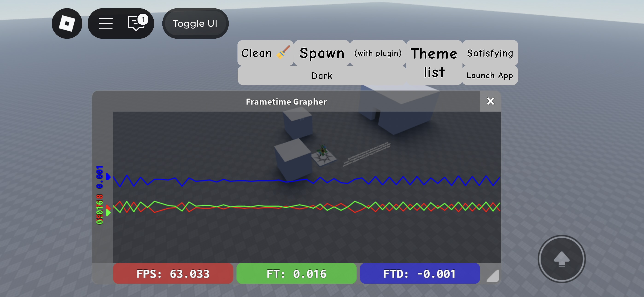Click the Launch App button
The height and width of the screenshot is (297, 644).
pyautogui.click(x=490, y=75)
